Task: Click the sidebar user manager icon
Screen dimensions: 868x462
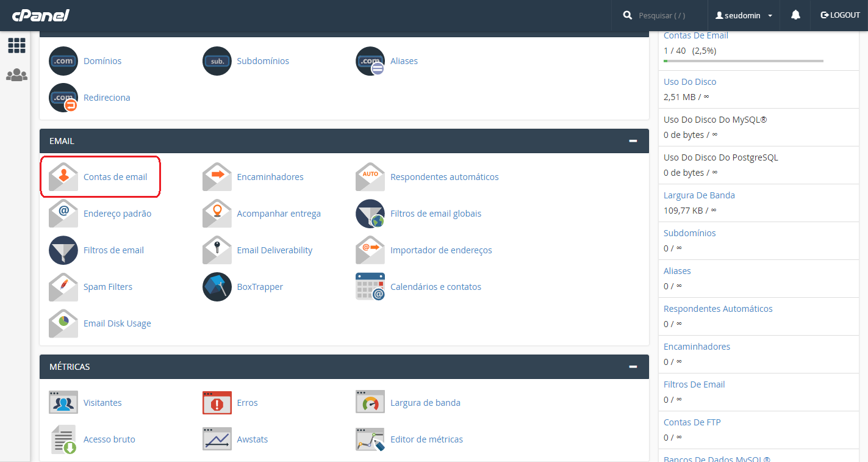Action: point(16,75)
